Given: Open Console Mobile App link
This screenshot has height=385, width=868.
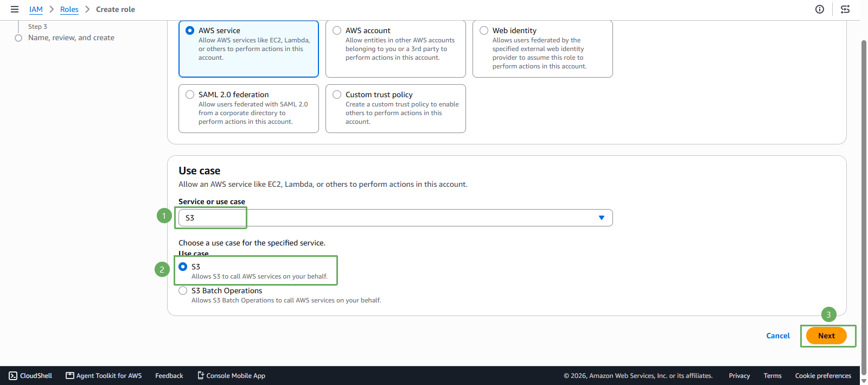Looking at the screenshot, I should coord(231,376).
